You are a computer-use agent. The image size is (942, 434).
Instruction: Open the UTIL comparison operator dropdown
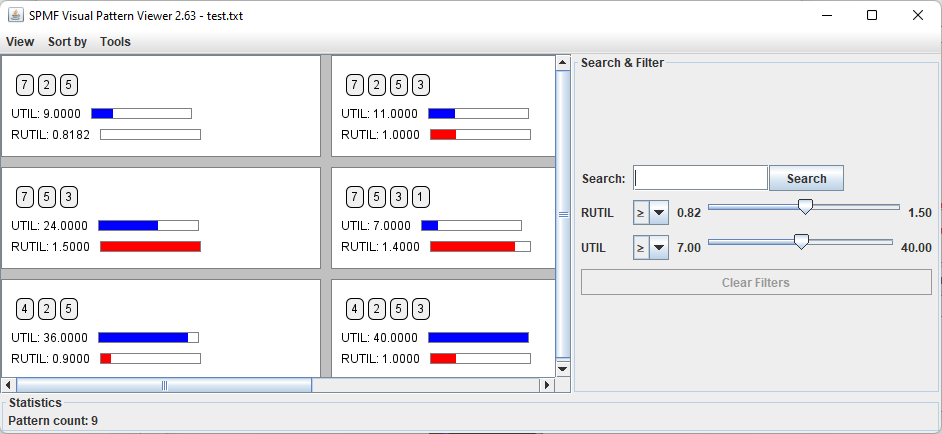point(650,247)
